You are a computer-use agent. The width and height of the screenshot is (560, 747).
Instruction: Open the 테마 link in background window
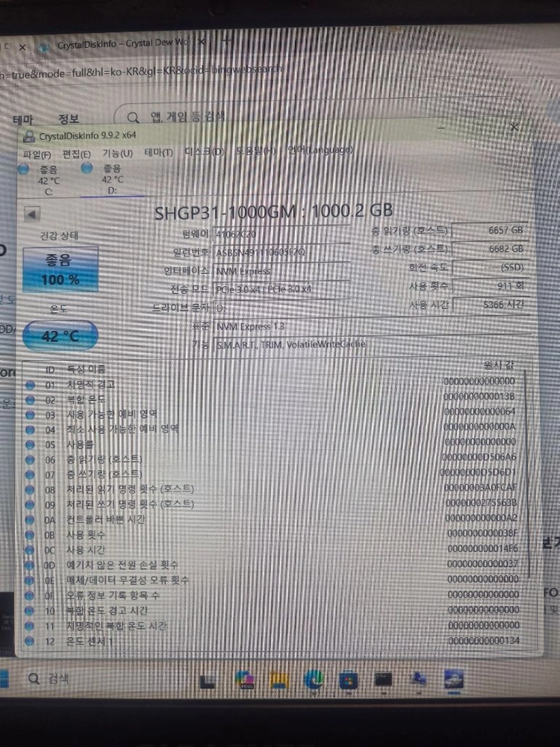pos(23,120)
